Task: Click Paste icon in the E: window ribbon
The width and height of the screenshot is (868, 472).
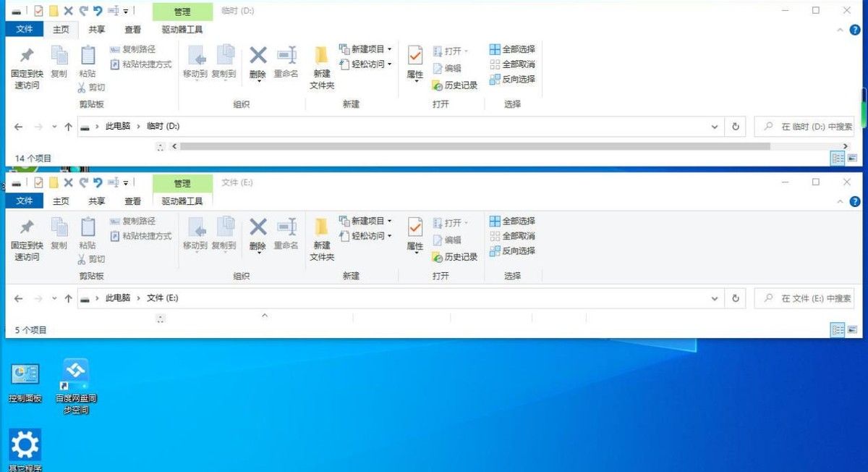Action: [88, 234]
